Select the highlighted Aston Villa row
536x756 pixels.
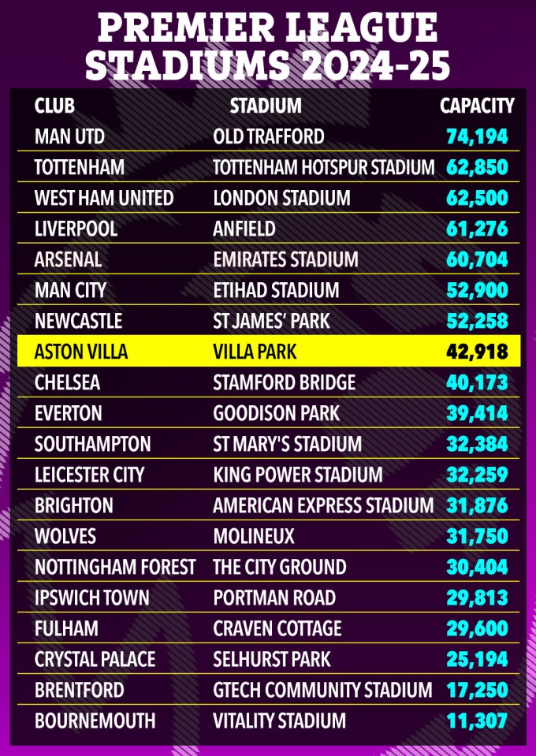coord(269,352)
